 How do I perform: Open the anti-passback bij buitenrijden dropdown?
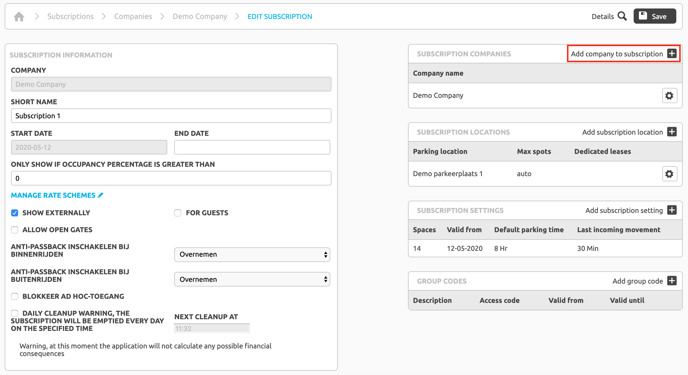[x=252, y=279]
